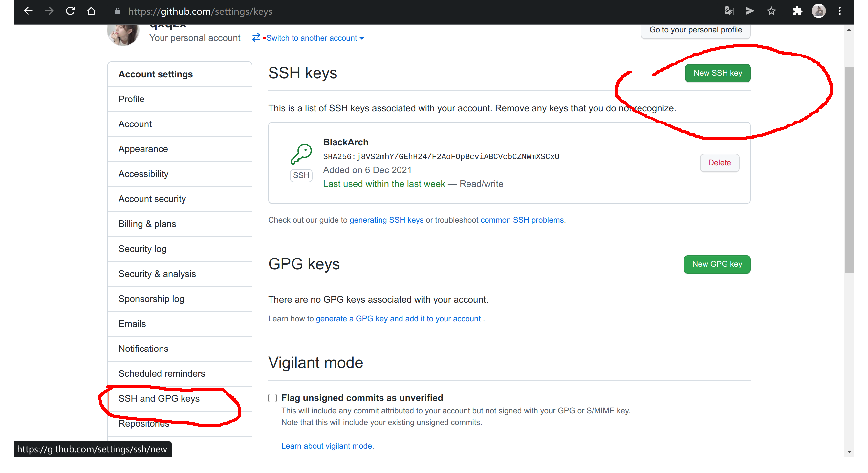Screen dimensions: 868x473
Task: Open the translate page icon
Action: pyautogui.click(x=729, y=11)
